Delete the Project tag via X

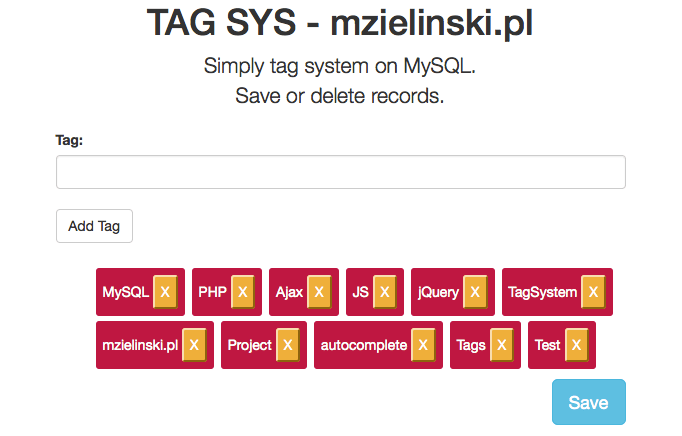point(288,345)
